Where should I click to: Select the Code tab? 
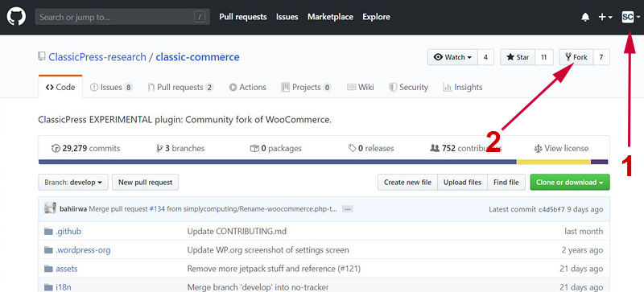(x=60, y=87)
